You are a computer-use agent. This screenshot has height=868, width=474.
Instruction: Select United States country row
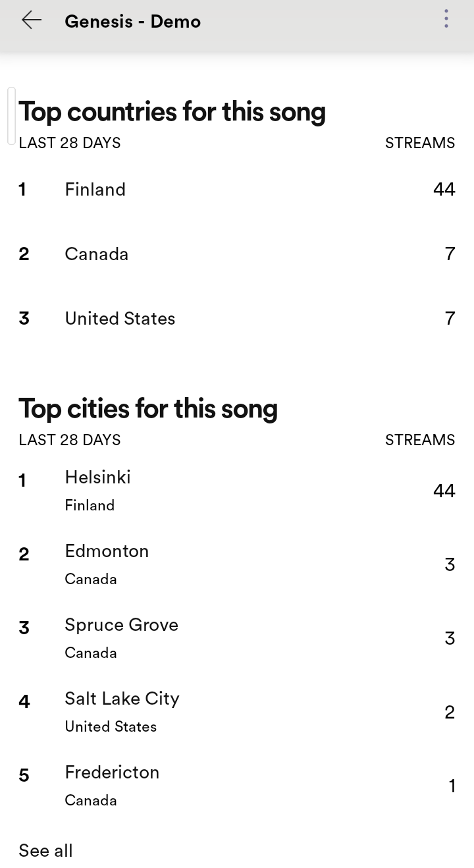click(x=237, y=319)
